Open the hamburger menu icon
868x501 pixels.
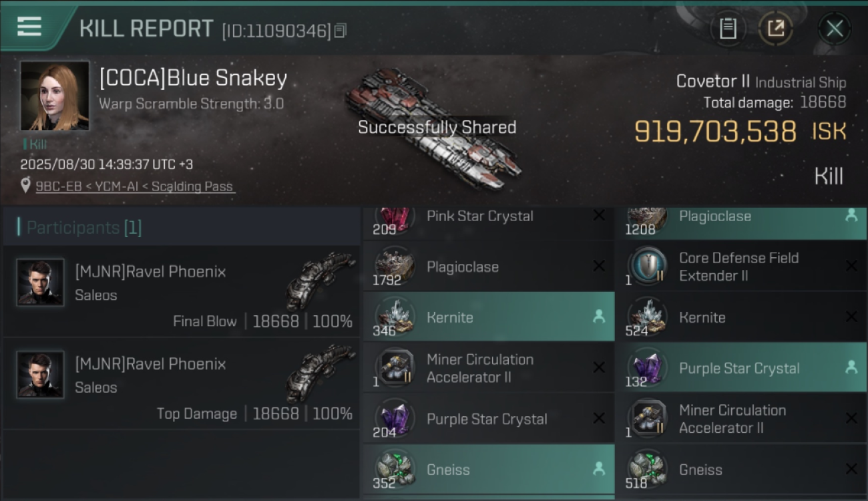[29, 27]
